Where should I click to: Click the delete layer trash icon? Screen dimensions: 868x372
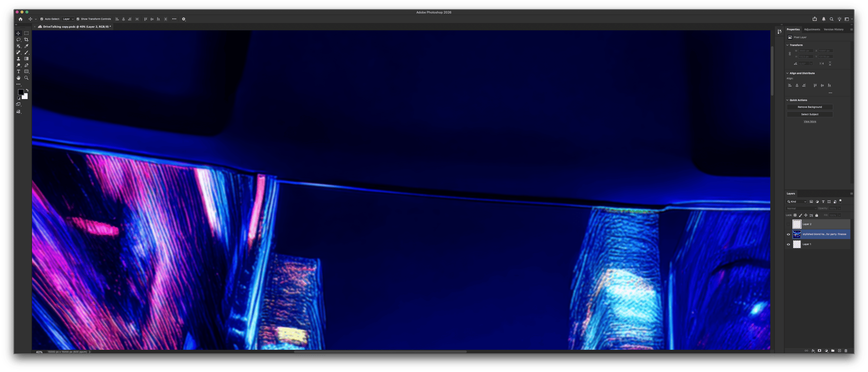click(845, 351)
